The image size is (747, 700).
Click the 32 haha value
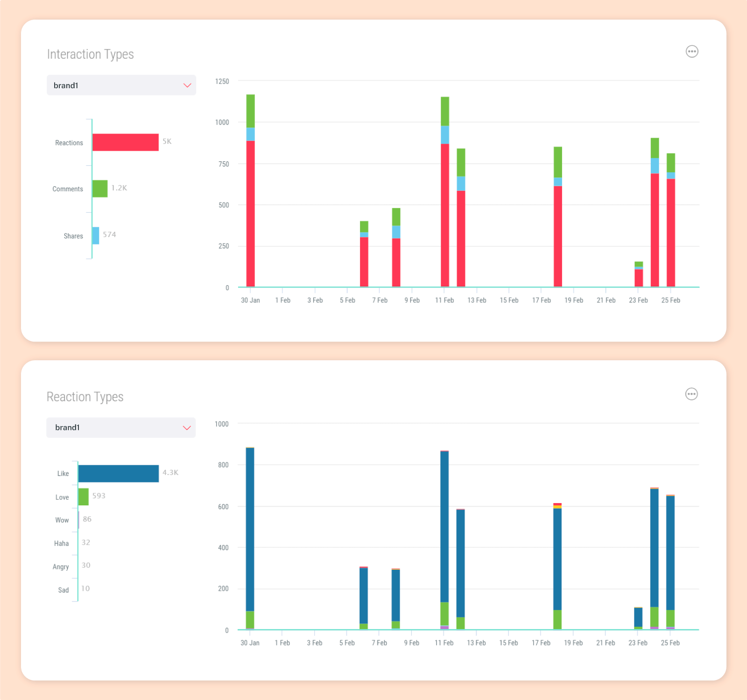(x=86, y=543)
